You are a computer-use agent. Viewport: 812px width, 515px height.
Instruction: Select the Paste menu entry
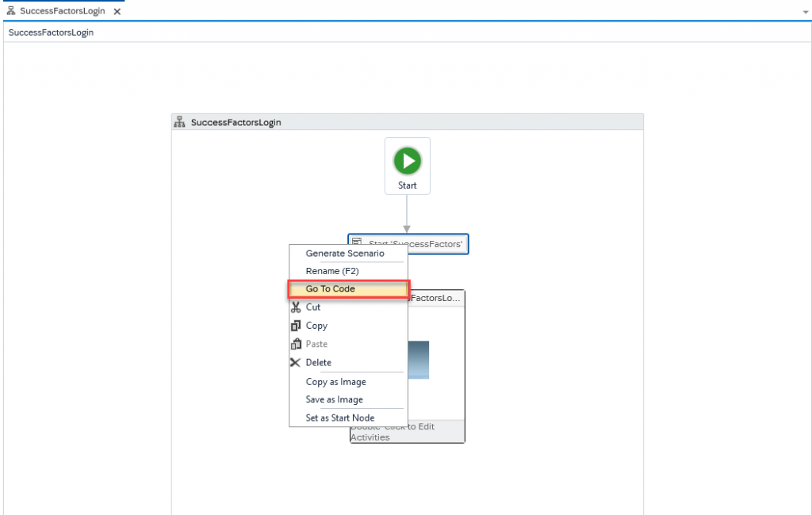(x=349, y=344)
